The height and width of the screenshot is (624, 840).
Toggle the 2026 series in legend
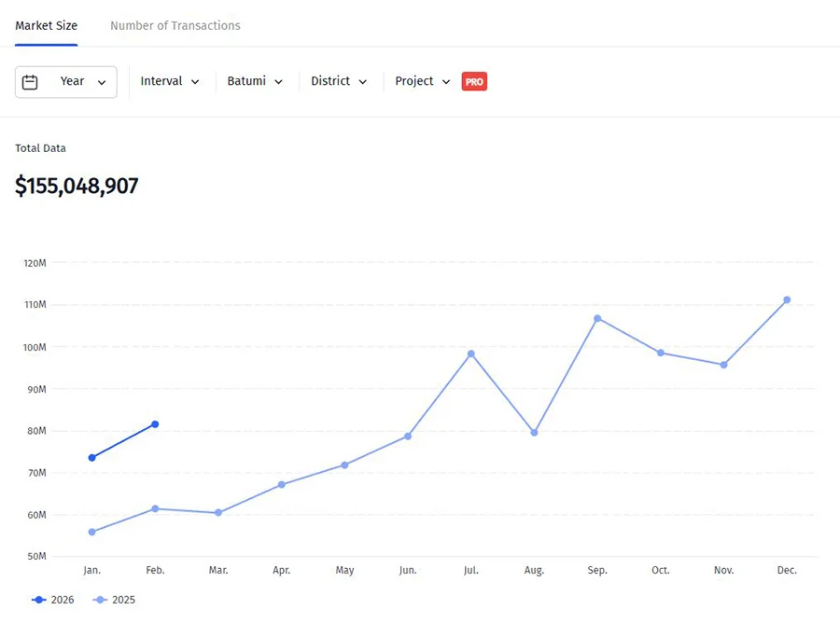(x=53, y=600)
